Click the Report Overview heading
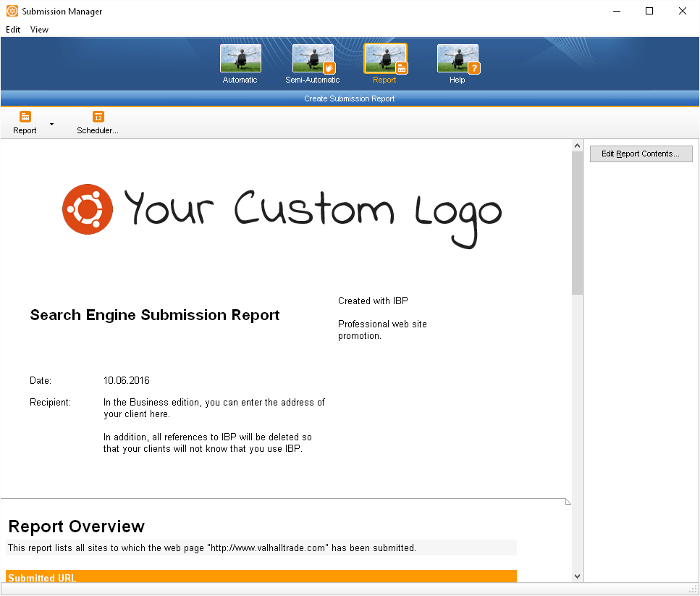 76,526
